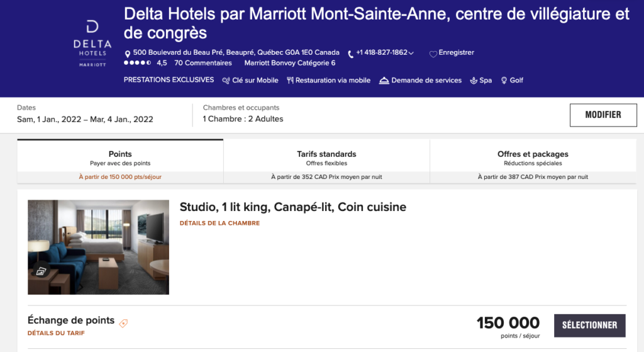Image resolution: width=644 pixels, height=352 pixels.
Task: Open photo gallery icon on room image
Action: tap(41, 272)
